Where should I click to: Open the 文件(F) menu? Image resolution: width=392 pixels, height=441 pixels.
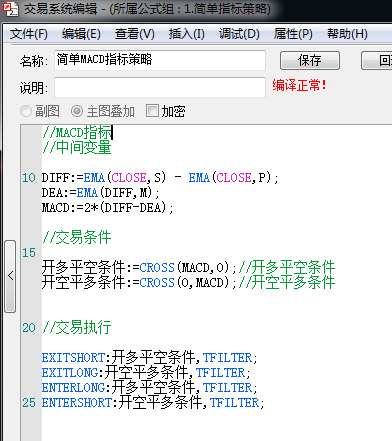point(29,34)
